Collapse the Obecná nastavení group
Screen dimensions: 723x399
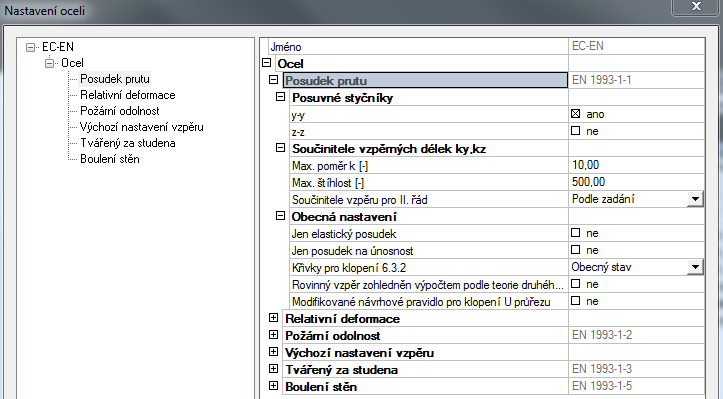pos(280,216)
